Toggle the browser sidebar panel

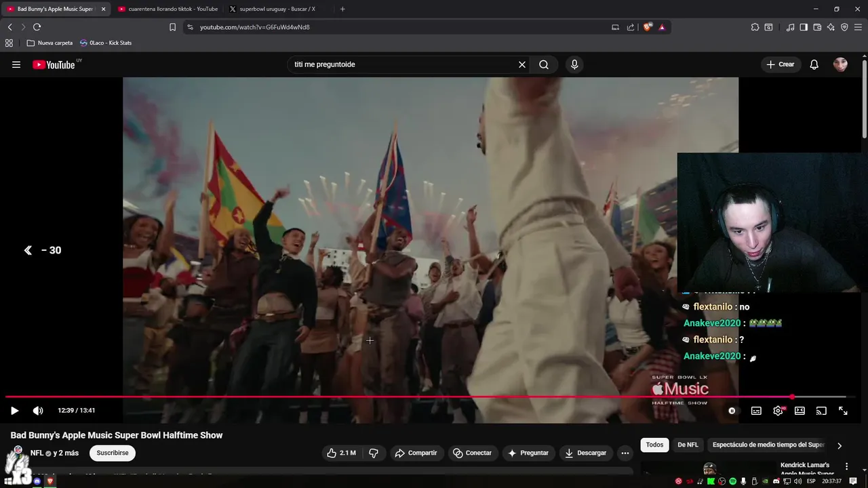pyautogui.click(x=804, y=27)
